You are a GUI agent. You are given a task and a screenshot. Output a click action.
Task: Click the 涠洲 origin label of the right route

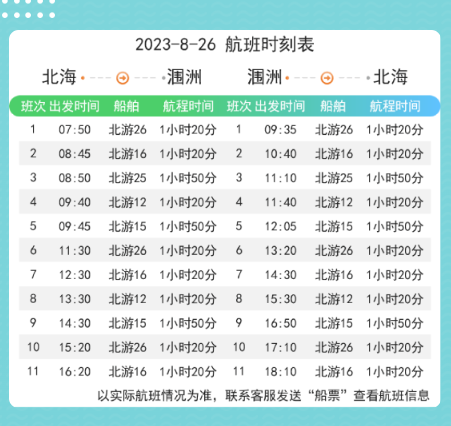pyautogui.click(x=265, y=77)
